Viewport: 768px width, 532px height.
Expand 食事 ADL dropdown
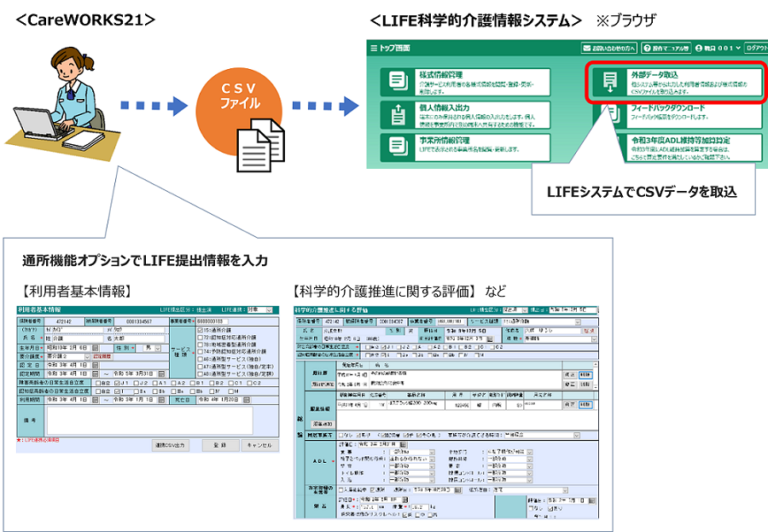[x=432, y=452]
